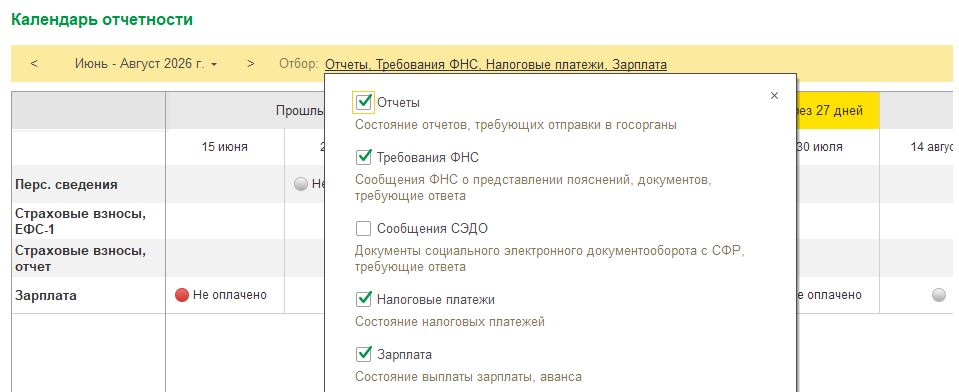Click description Состояние выплаты зарплаты, аванса
The height and width of the screenshot is (392, 959).
coord(468,377)
